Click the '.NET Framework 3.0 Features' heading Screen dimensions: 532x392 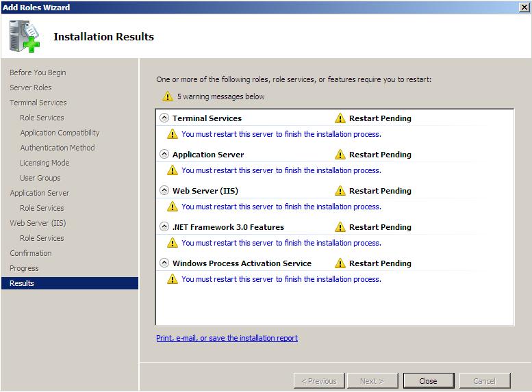228,227
